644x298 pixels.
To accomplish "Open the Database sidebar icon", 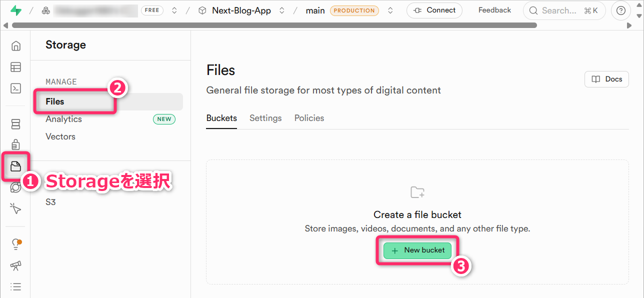I will pyautogui.click(x=16, y=123).
